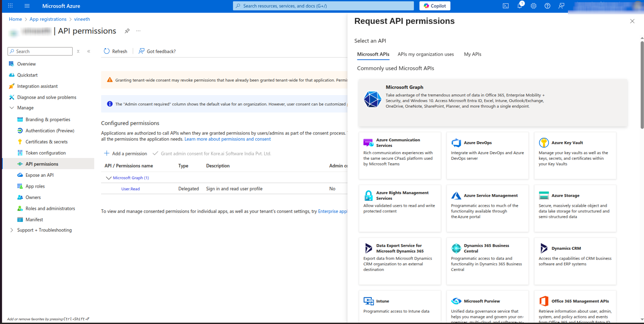Screen dimensions: 644x324
Task: Open the portal hamburger menu
Action: (x=27, y=6)
